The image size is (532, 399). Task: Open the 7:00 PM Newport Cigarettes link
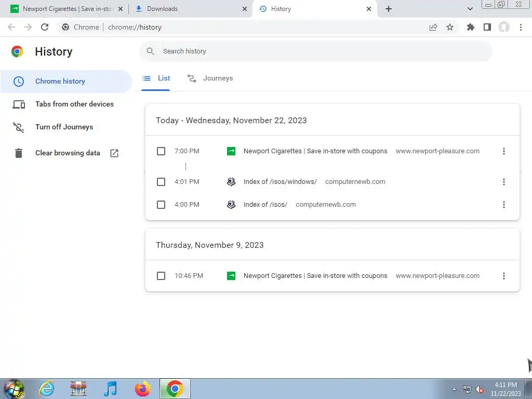tap(315, 151)
